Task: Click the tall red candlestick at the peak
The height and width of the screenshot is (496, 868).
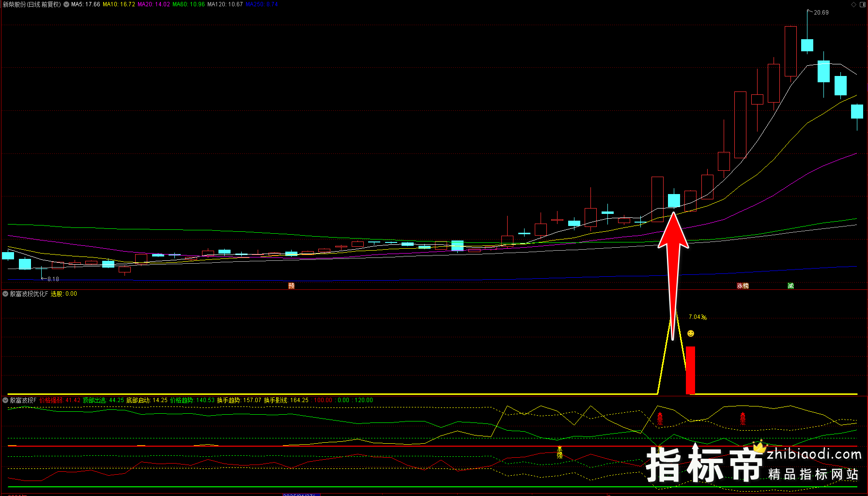Action: point(790,51)
